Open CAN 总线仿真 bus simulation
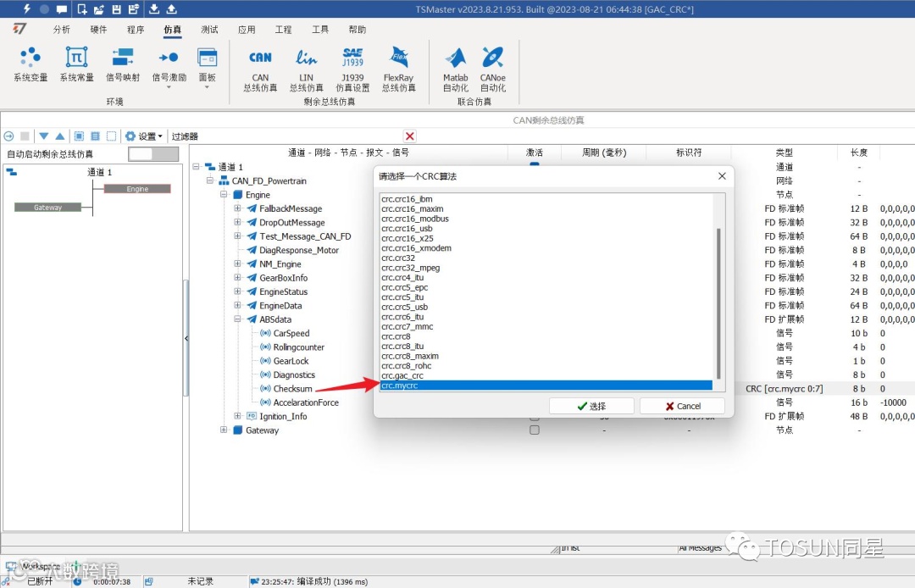Image resolution: width=915 pixels, height=588 pixels. click(x=260, y=70)
